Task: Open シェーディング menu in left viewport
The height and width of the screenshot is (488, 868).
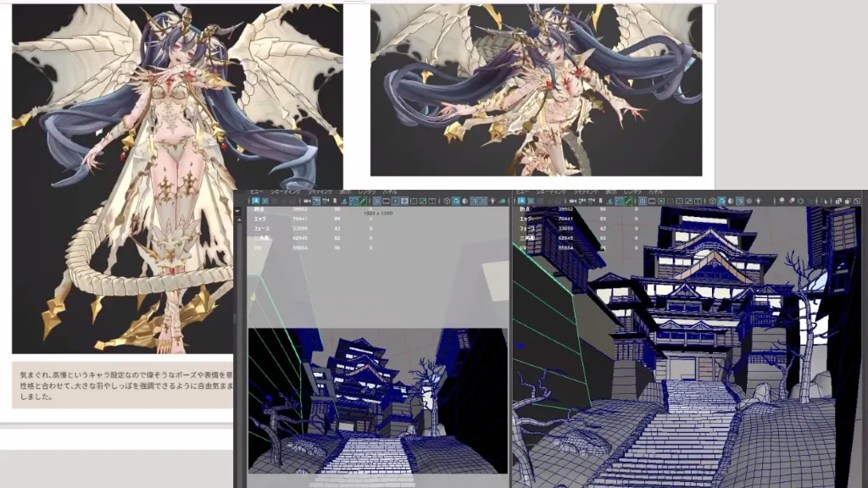Action: pyautogui.click(x=285, y=191)
